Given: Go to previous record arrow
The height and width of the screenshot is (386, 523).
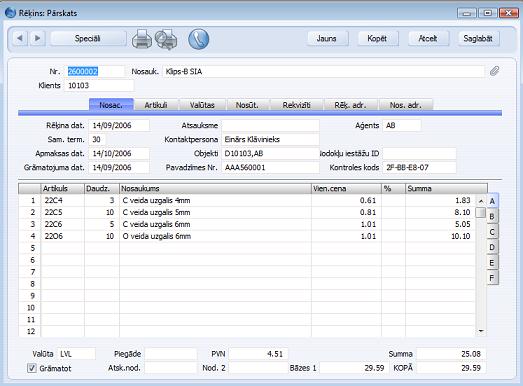Looking at the screenshot, I should [x=20, y=38].
